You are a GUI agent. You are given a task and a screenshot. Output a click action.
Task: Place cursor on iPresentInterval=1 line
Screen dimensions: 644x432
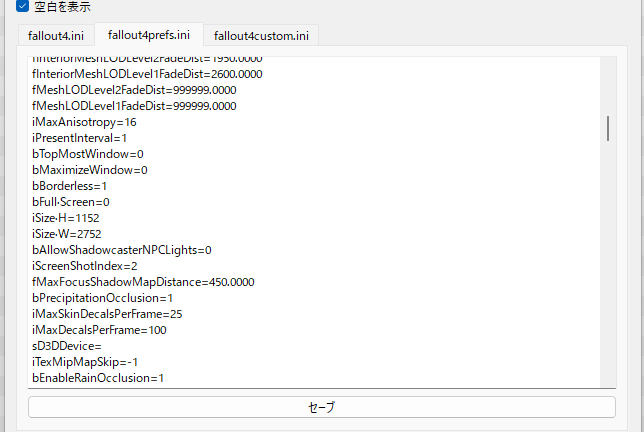point(79,138)
